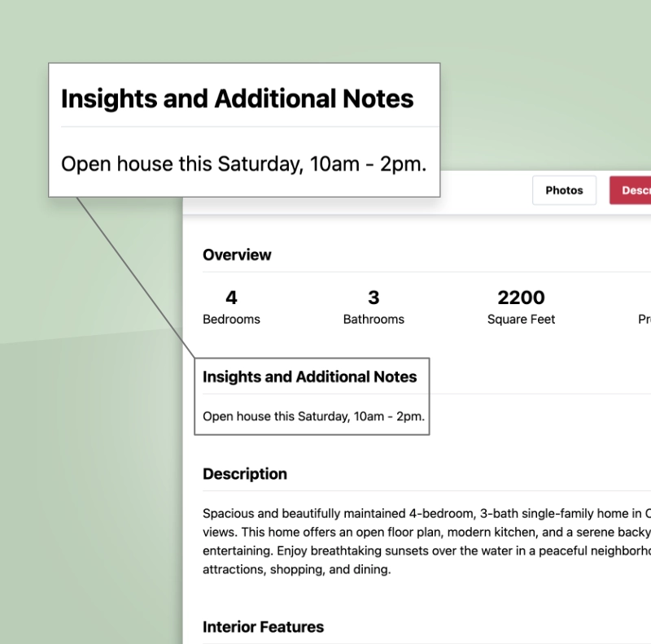Click the bedrooms count number 4

tap(231, 298)
